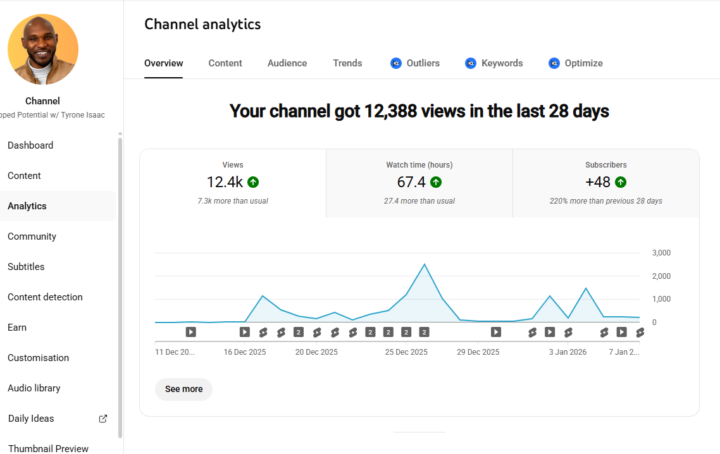The image size is (720, 454).
Task: Click the video marker right of 29 Dec 2025
Action: point(496,332)
